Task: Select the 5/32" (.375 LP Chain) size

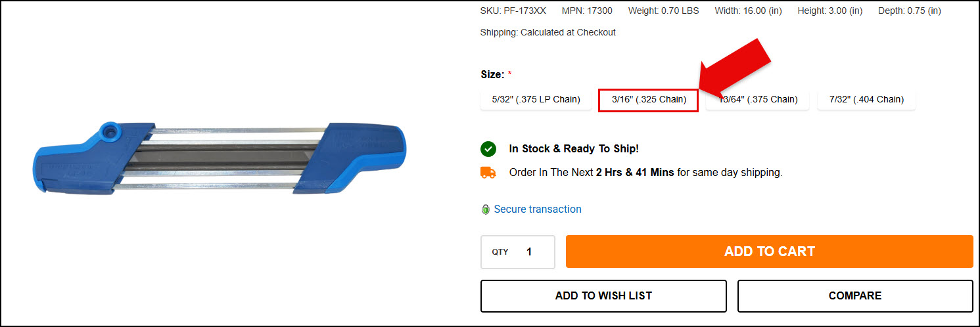Action: click(536, 100)
